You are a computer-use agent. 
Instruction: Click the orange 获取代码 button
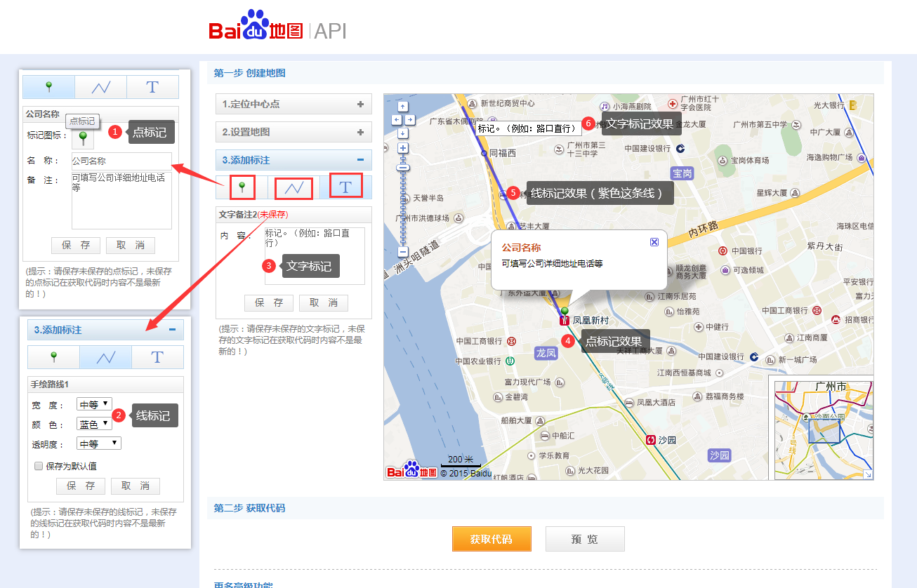coord(492,539)
